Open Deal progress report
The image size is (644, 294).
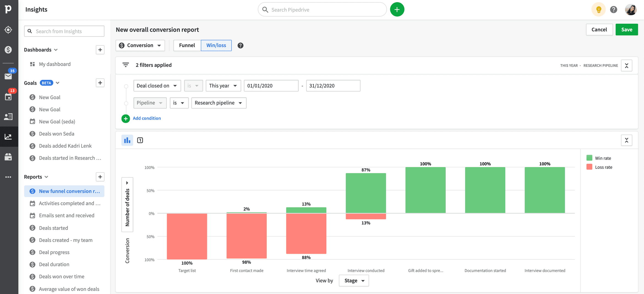pyautogui.click(x=54, y=252)
